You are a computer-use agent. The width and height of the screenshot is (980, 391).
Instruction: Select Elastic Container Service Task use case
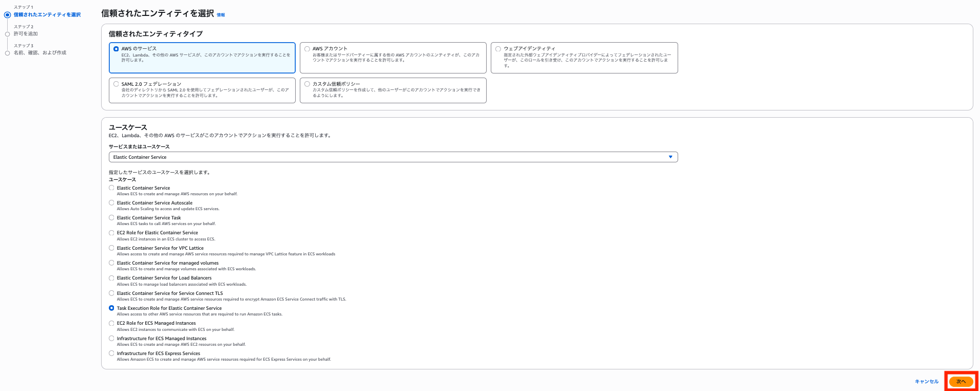click(112, 218)
